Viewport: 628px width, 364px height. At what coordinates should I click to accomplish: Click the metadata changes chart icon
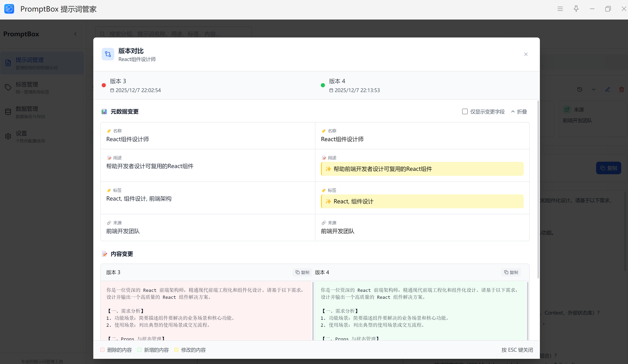tap(104, 112)
